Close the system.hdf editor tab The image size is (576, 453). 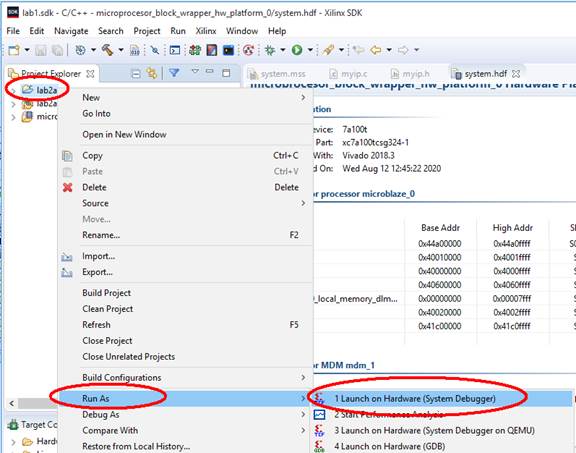[516, 74]
